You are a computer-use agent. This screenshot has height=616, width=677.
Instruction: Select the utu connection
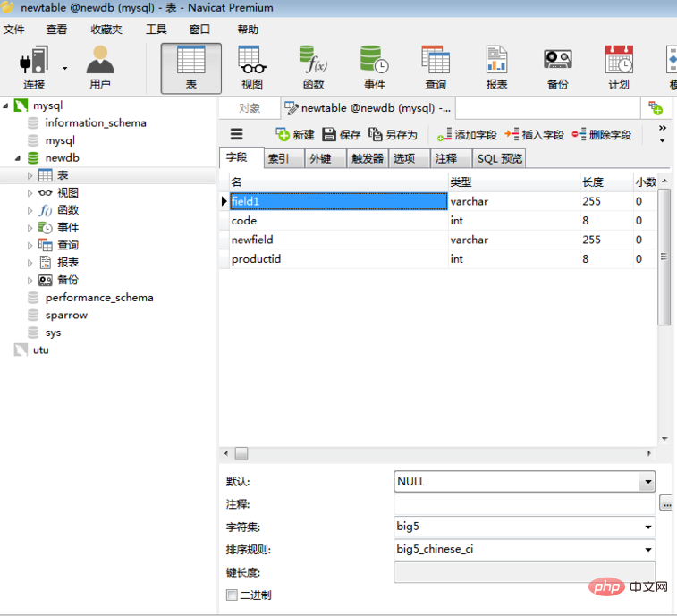40,350
